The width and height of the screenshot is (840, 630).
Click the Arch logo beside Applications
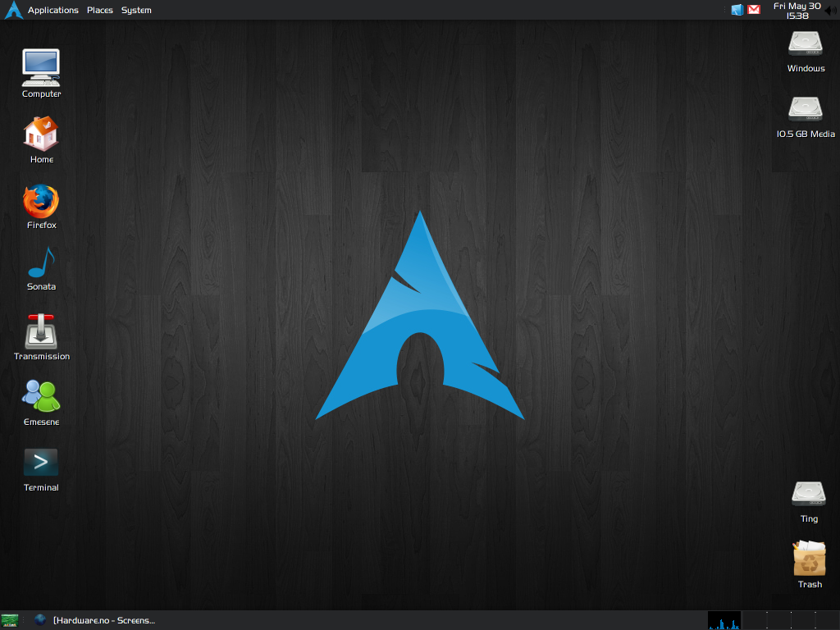pos(13,10)
